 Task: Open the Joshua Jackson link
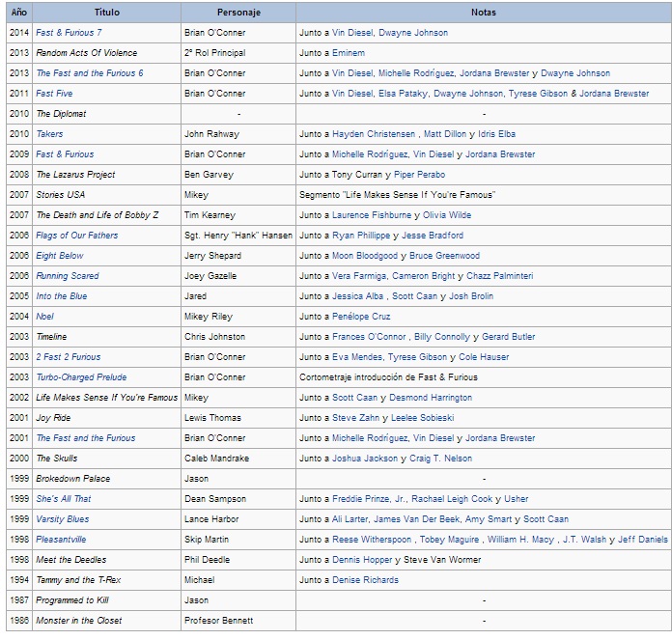[365, 459]
